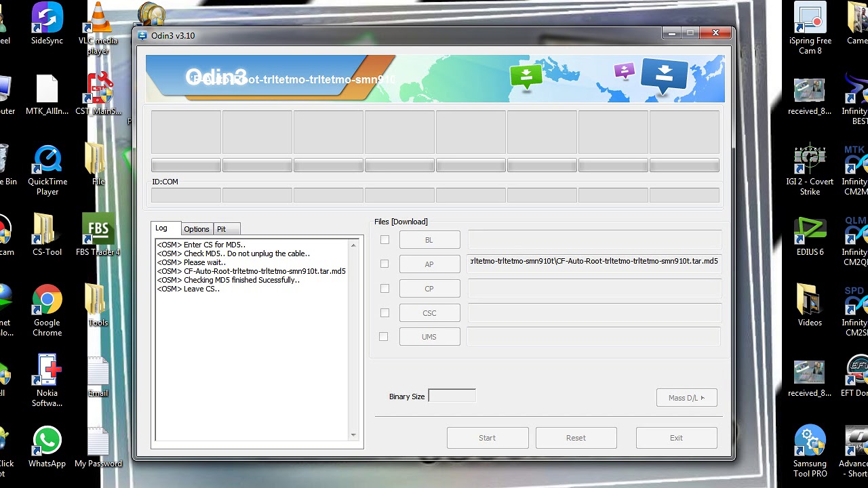Open the My Password desktop file icon
Screen dimensions: 868x488
tap(98, 446)
